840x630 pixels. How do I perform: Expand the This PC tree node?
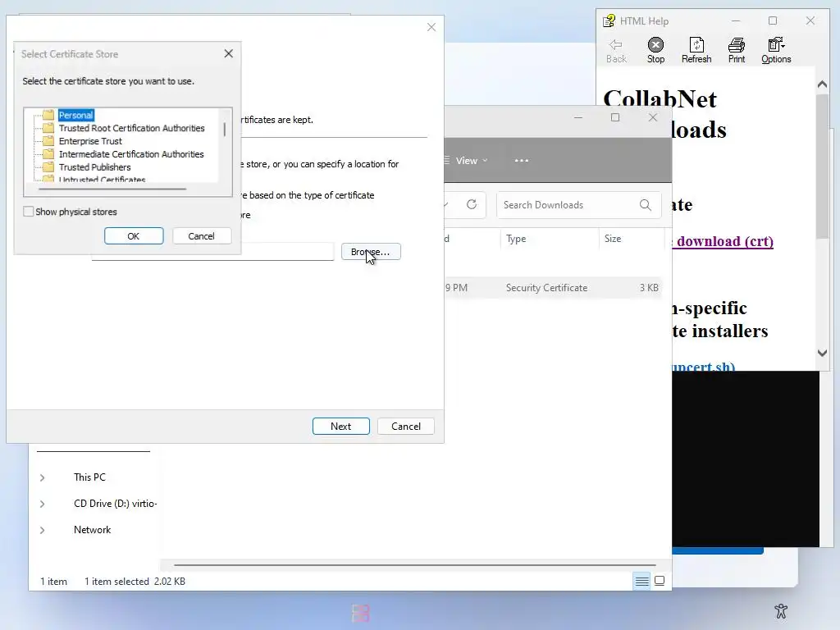(43, 477)
